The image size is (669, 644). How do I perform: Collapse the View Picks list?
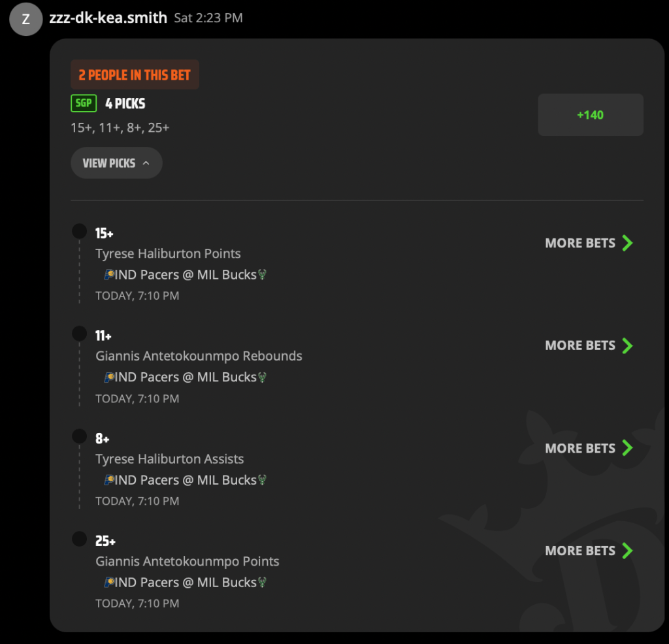point(116,163)
